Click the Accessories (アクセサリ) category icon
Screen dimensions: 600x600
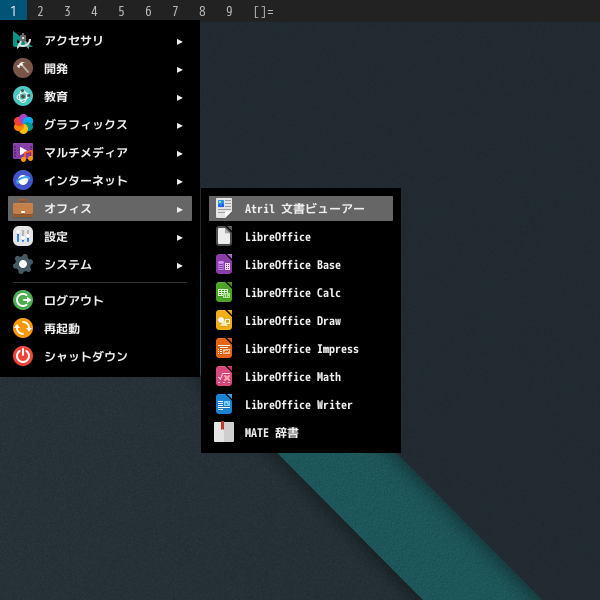(x=23, y=41)
